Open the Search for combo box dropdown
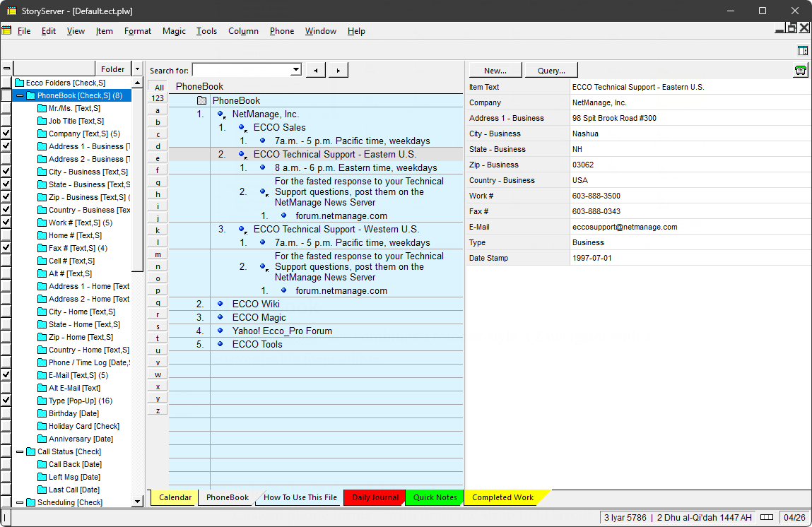Viewport: 812px width, 527px height. (x=295, y=69)
